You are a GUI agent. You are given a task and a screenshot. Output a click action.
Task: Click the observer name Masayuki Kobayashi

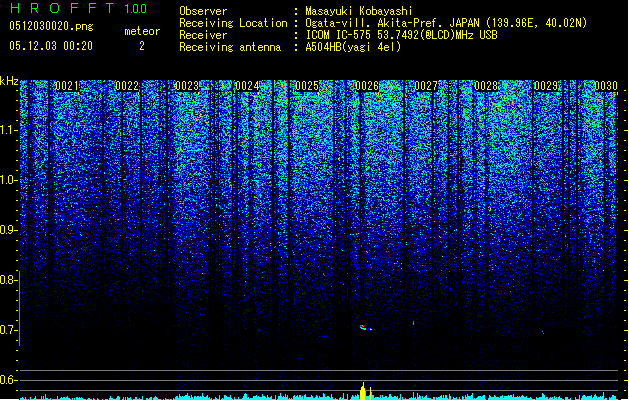[x=359, y=11]
